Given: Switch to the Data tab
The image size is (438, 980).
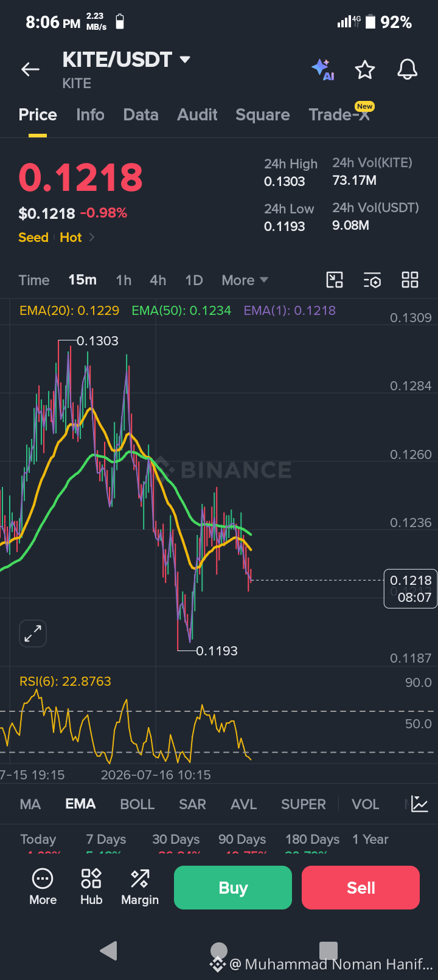Looking at the screenshot, I should 141,115.
